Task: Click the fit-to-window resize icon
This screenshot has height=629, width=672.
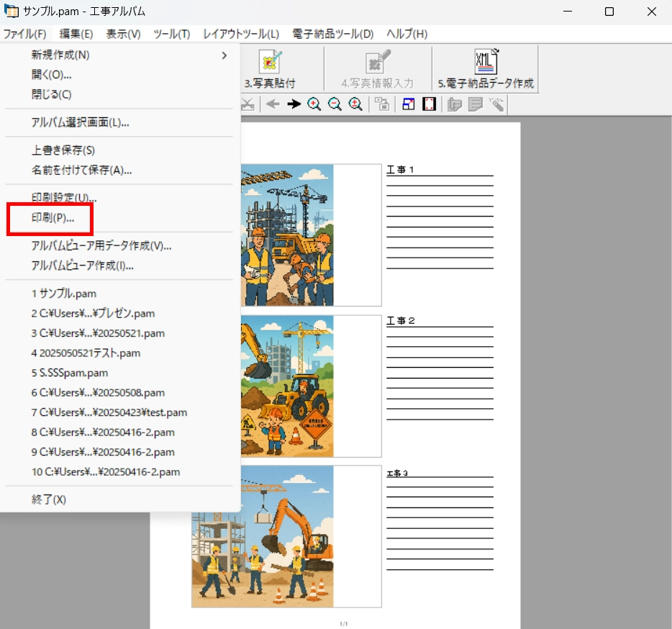Action: coord(407,104)
